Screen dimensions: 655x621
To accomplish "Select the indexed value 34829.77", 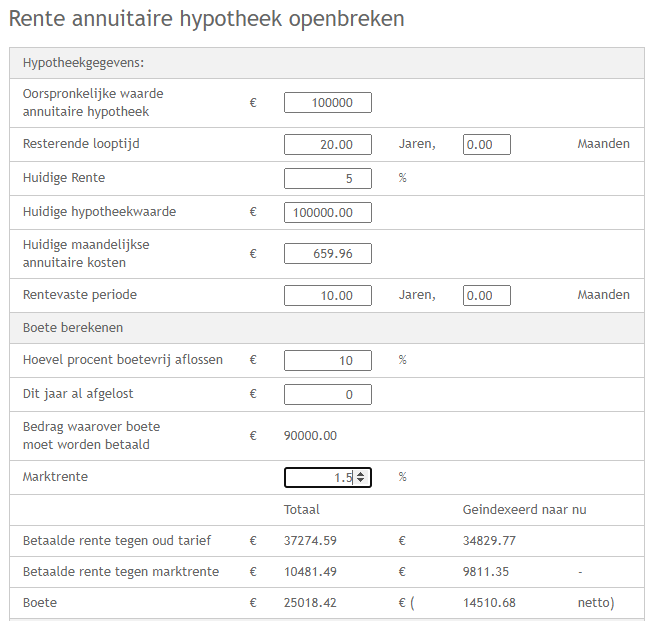I will (x=489, y=541).
